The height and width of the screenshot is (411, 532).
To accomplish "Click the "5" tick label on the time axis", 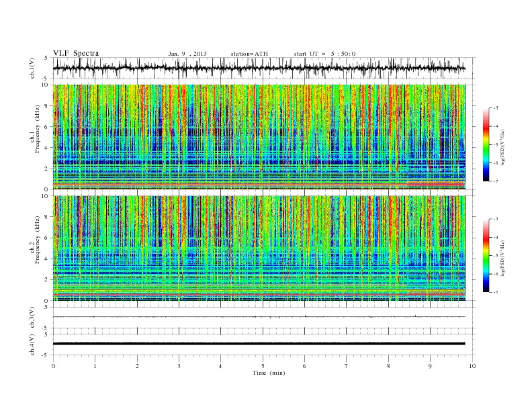I will pyautogui.click(x=263, y=366).
